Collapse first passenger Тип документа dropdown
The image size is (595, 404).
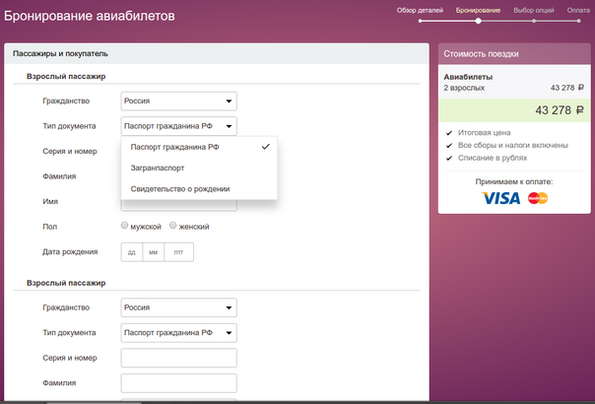click(179, 126)
